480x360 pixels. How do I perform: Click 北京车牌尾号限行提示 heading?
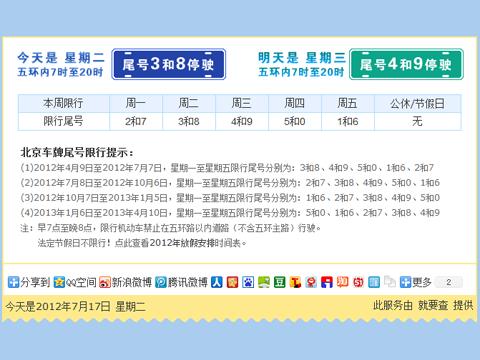(x=77, y=152)
